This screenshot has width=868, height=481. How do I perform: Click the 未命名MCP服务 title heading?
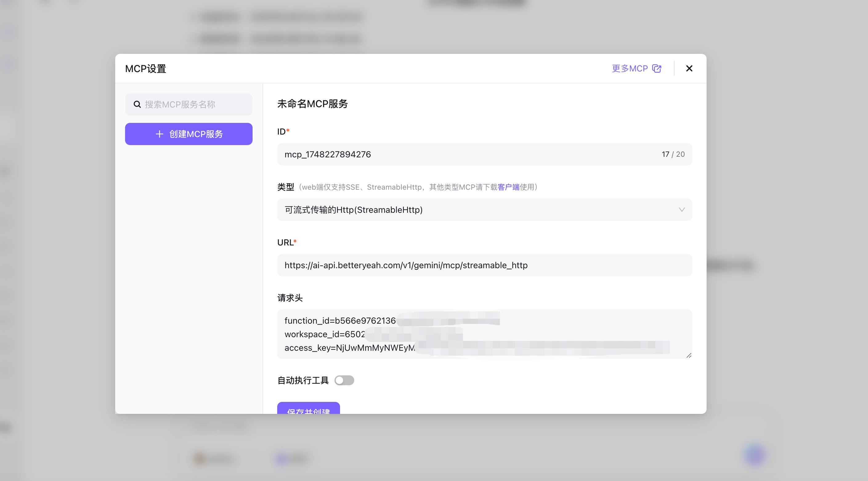click(x=312, y=104)
